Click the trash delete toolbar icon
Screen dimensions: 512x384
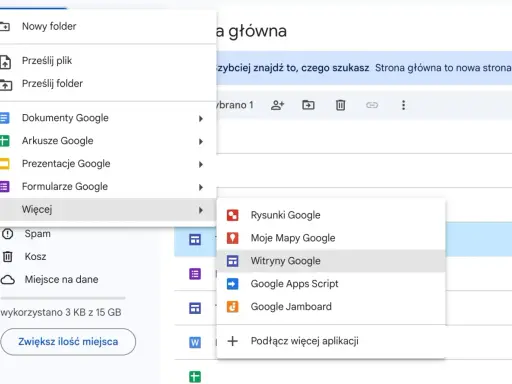coord(340,105)
